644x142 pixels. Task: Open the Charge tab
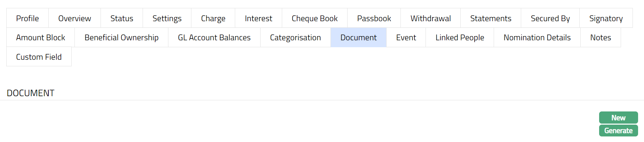(x=213, y=18)
